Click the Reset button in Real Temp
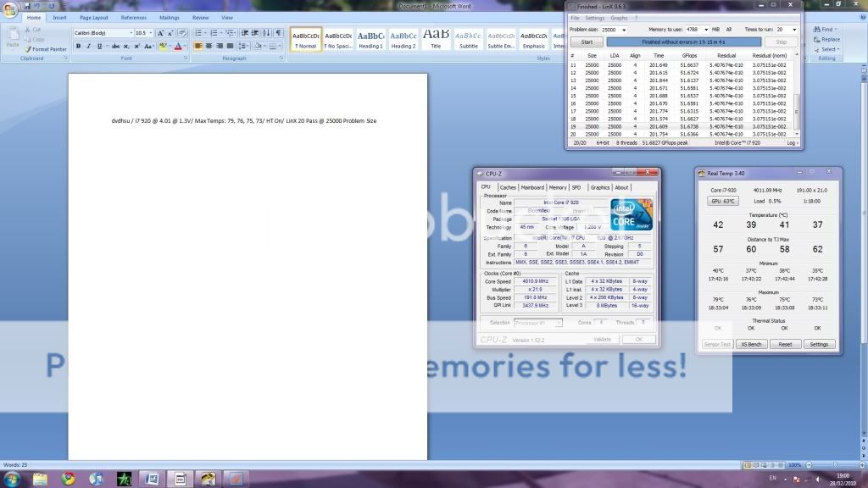This screenshot has height=488, width=868. [785, 344]
